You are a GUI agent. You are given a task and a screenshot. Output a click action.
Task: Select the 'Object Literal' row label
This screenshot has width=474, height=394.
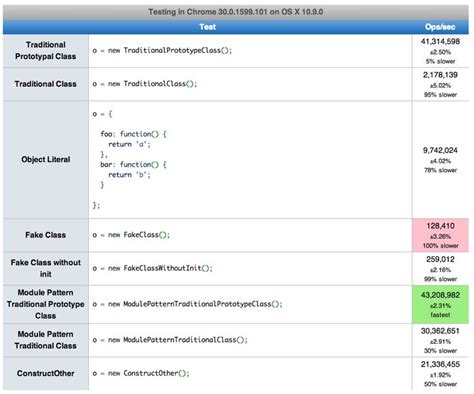click(x=46, y=160)
